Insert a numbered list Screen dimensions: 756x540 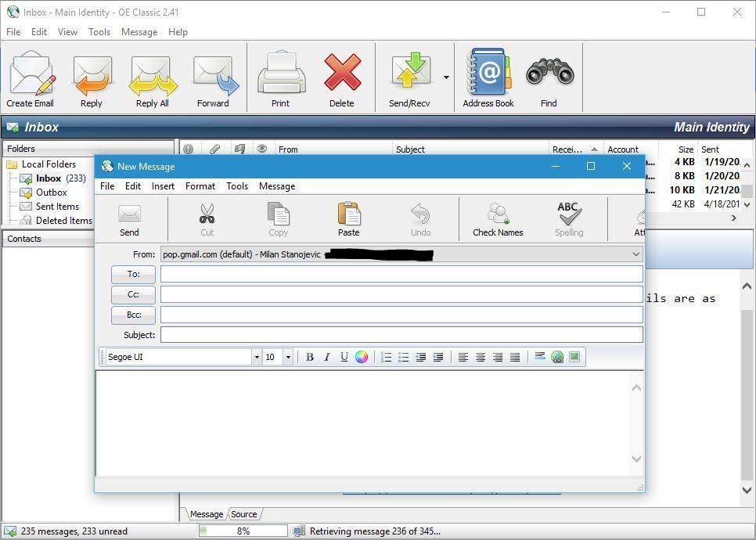(x=386, y=358)
